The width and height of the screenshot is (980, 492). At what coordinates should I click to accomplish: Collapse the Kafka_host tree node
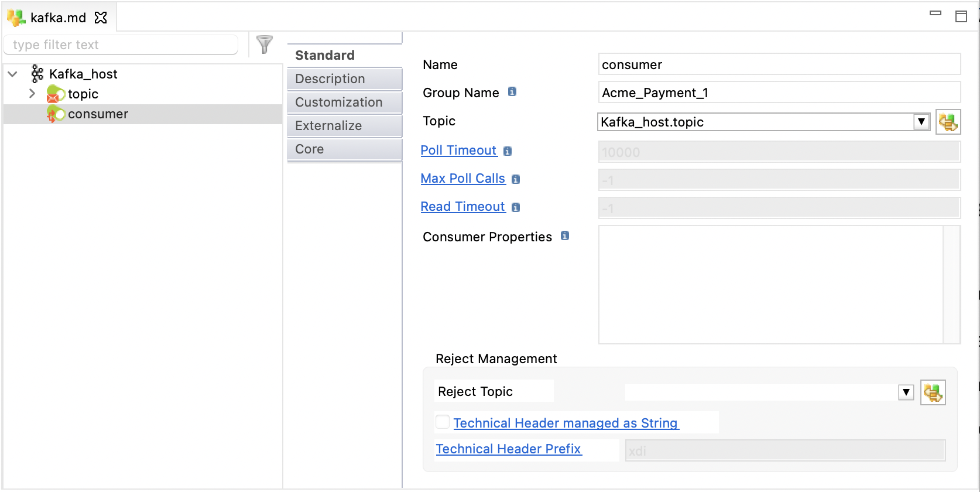point(13,74)
